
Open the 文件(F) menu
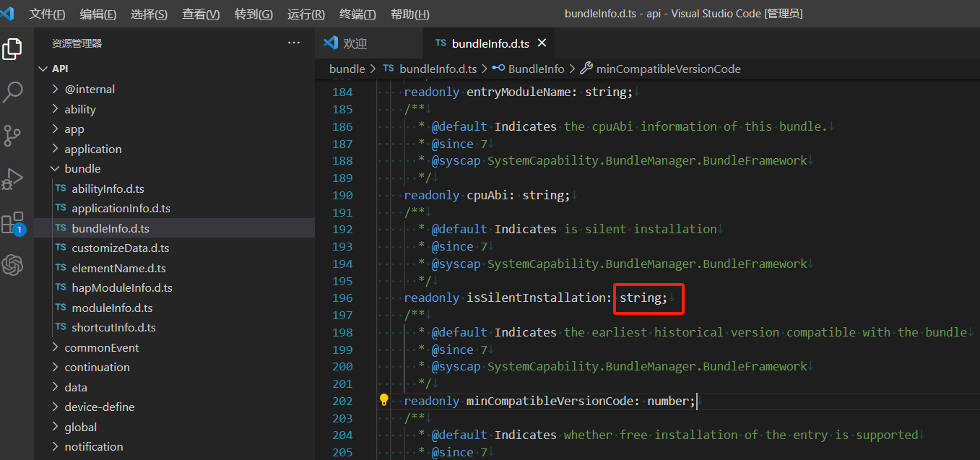point(47,14)
